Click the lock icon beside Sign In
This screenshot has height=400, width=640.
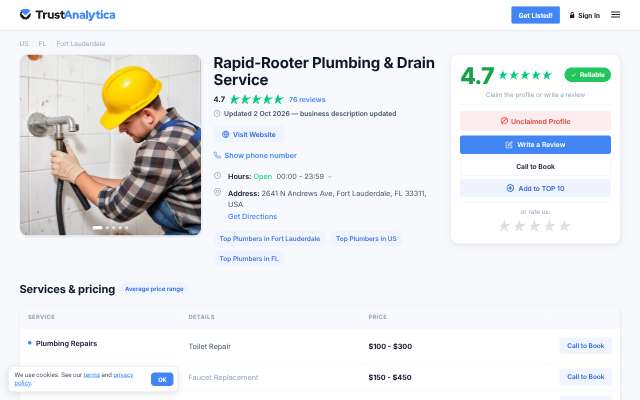[x=572, y=15]
